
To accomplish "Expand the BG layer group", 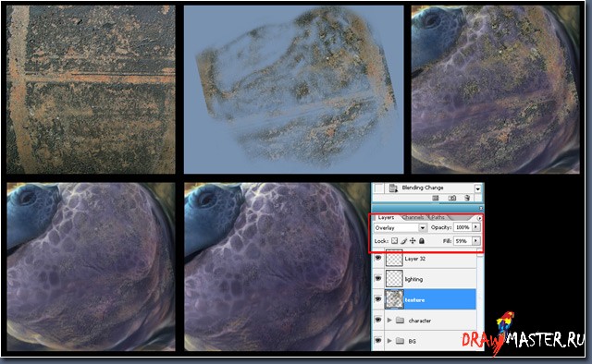I will tap(389, 341).
